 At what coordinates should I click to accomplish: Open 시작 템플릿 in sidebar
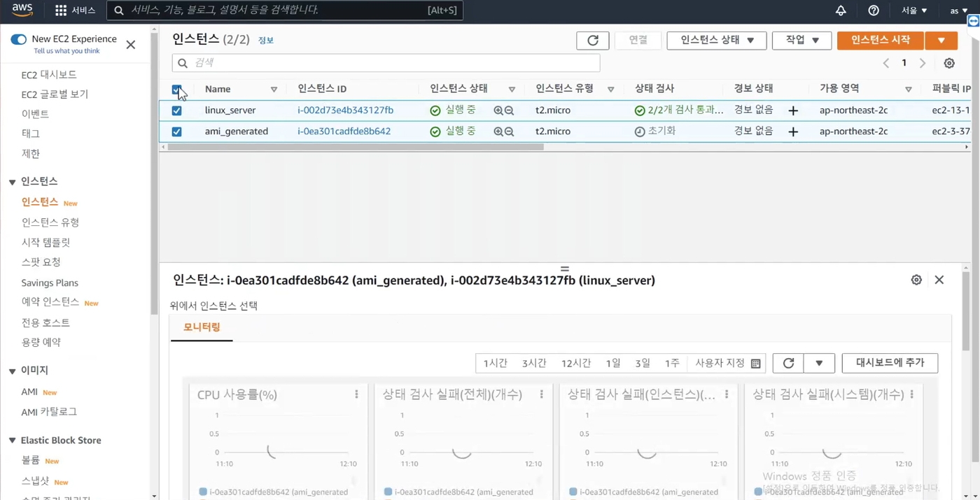[45, 243]
